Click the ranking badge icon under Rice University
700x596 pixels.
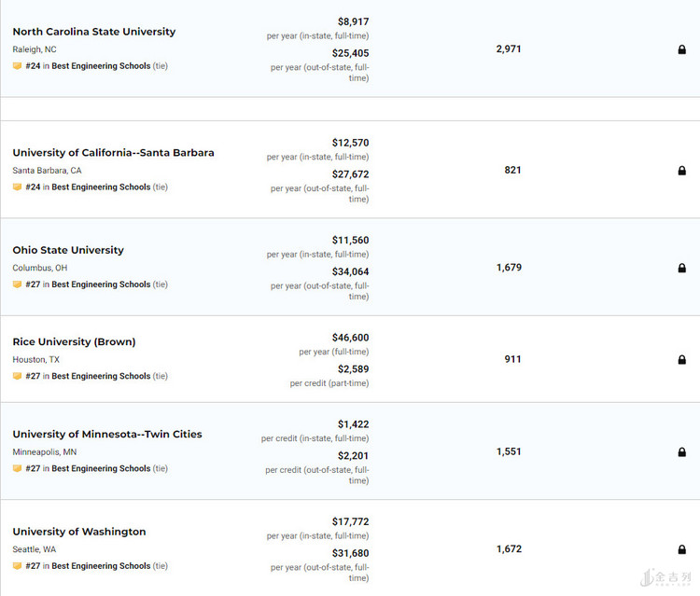pyautogui.click(x=17, y=377)
